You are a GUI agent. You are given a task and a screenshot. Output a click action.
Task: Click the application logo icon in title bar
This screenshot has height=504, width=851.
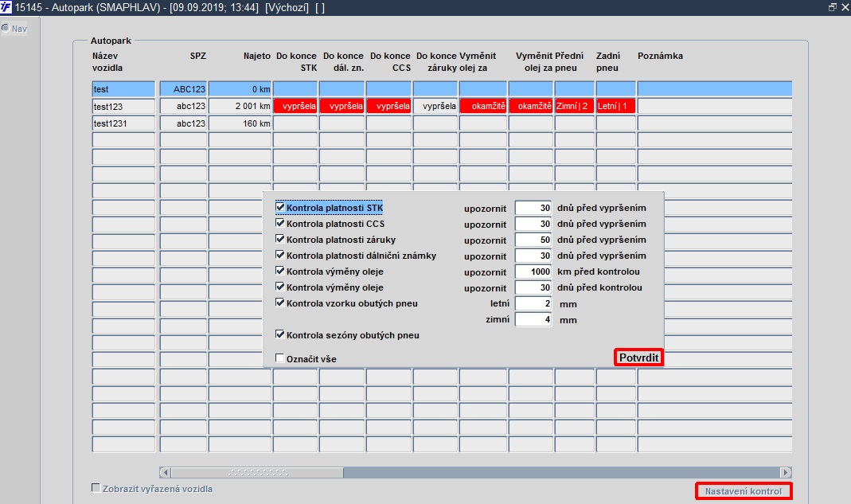(x=6, y=8)
